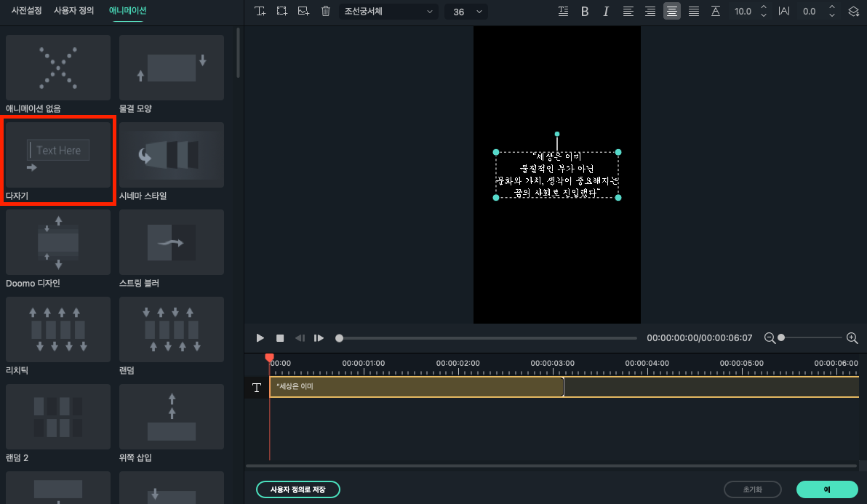The height and width of the screenshot is (504, 867).
Task: Select the 애니메이션 없음 preset
Action: 58,68
